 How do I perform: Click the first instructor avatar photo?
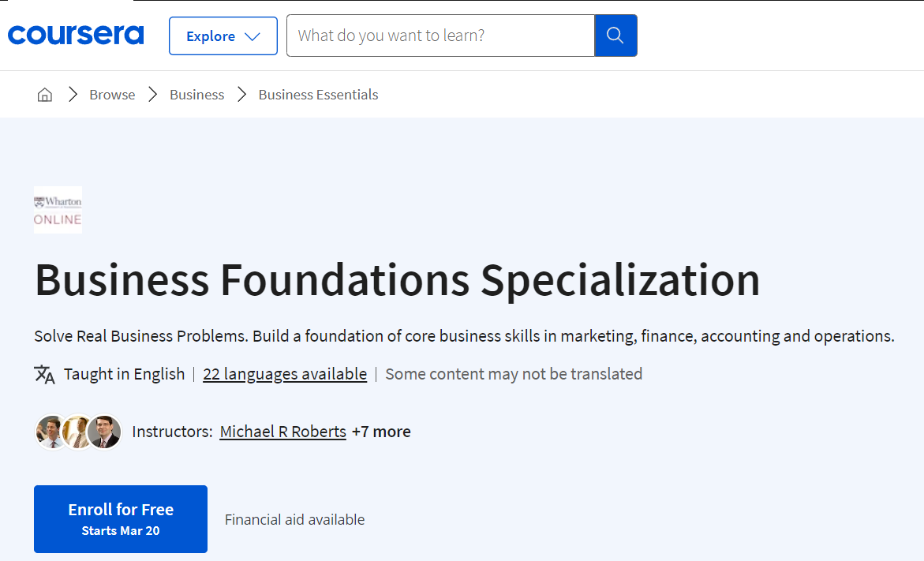(x=50, y=432)
